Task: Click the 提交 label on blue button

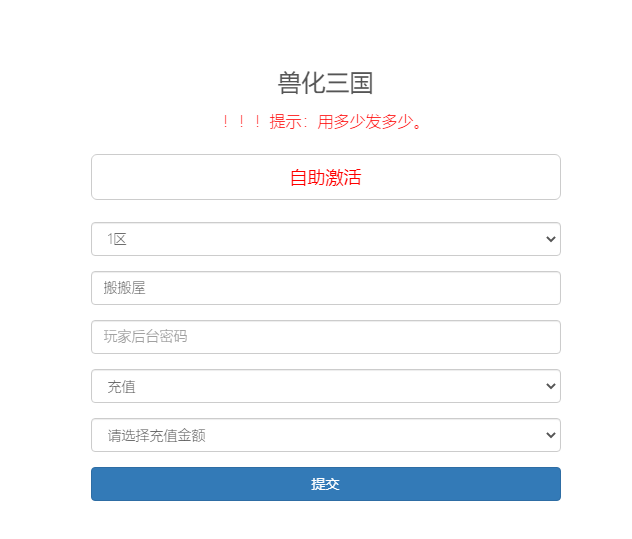Action: pos(325,484)
